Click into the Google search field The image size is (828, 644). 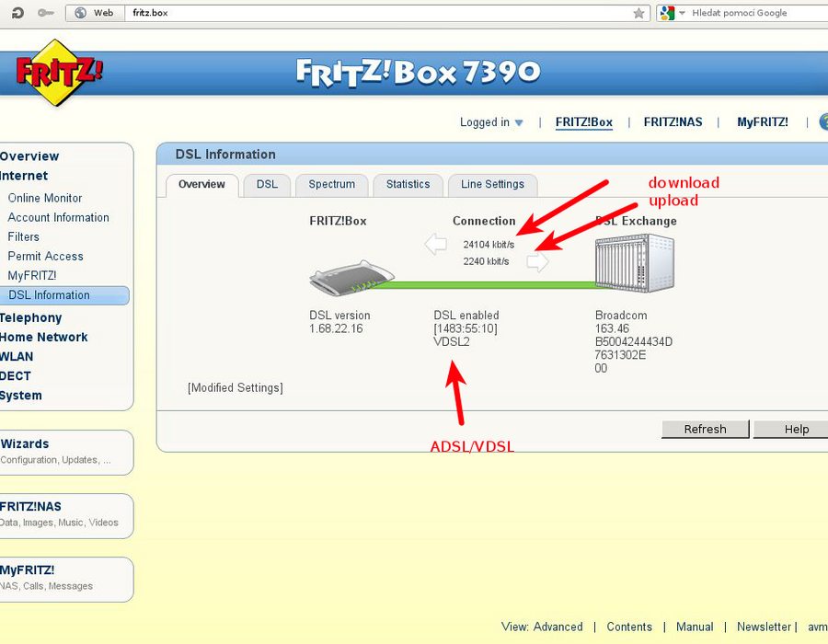click(759, 13)
